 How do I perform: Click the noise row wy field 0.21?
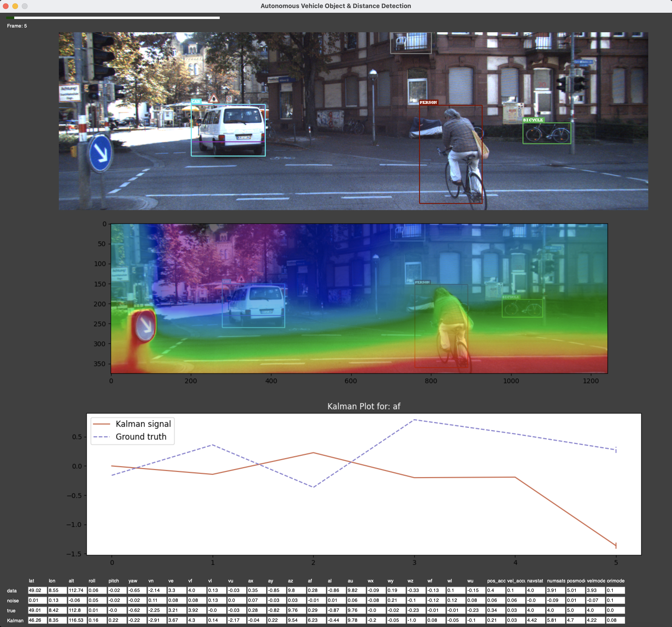tap(396, 600)
